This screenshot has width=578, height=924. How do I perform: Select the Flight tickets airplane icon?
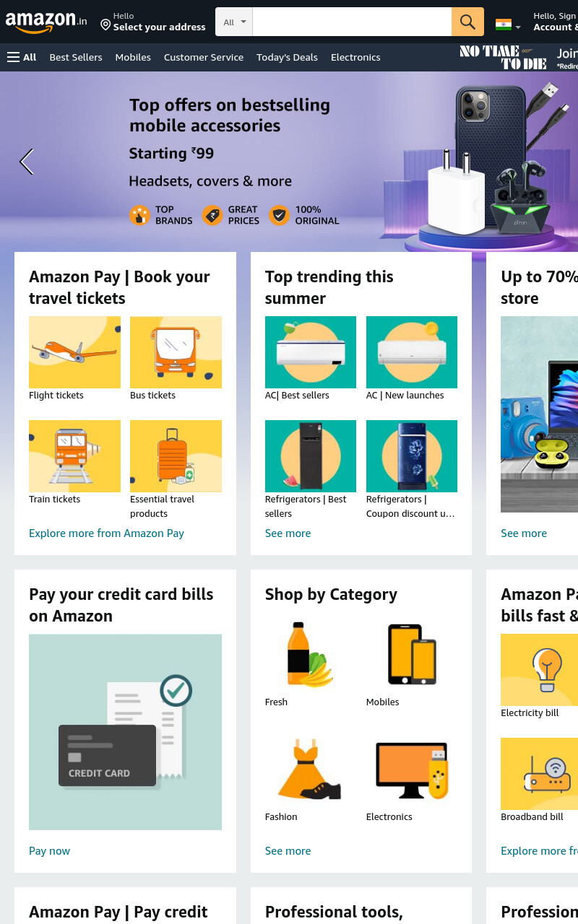coord(74,352)
